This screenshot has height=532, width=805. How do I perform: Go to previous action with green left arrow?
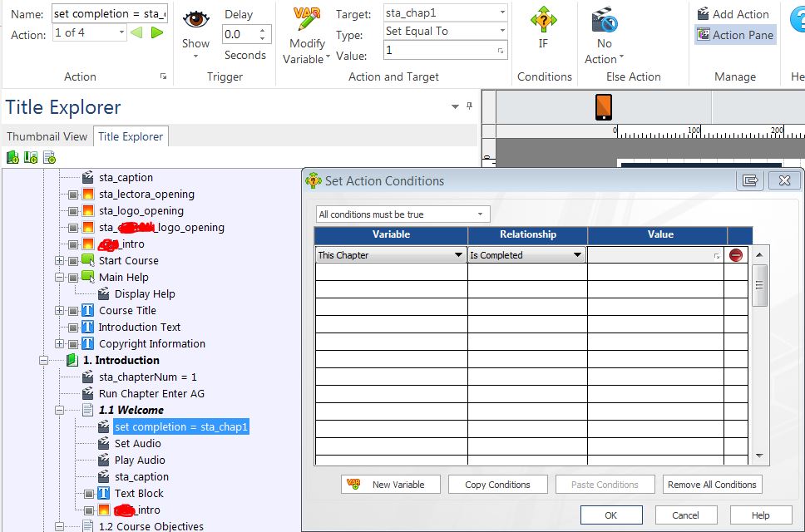click(136, 32)
